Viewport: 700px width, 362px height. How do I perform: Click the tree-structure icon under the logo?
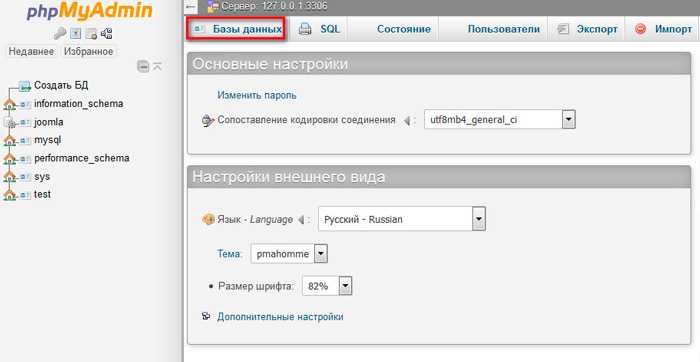[106, 33]
